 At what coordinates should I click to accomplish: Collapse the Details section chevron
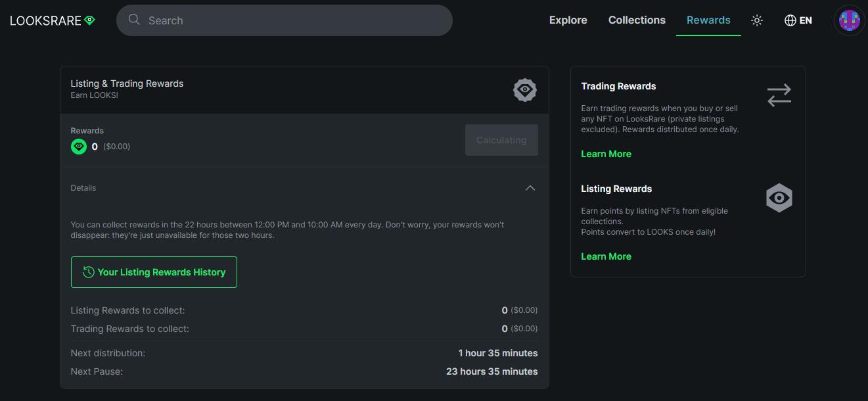(x=530, y=188)
